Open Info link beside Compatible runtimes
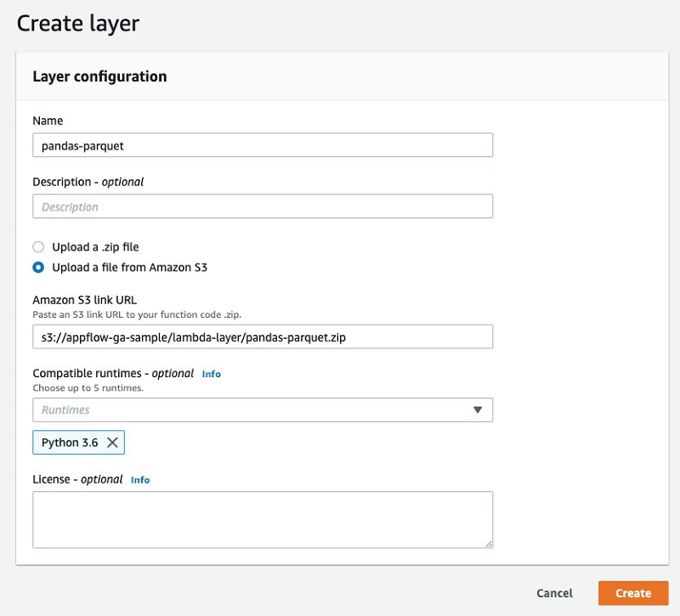The height and width of the screenshot is (616, 680). 212,374
